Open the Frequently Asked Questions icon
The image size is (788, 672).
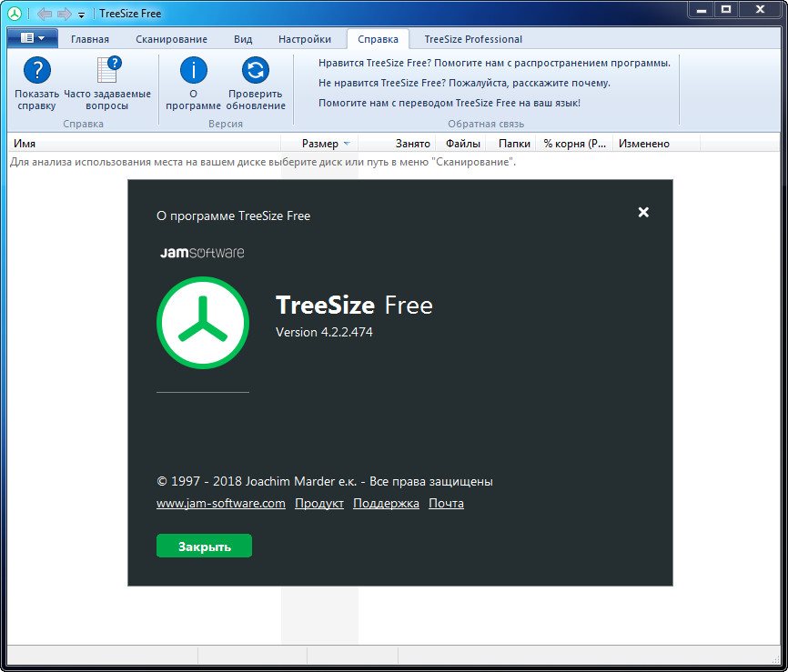107,70
